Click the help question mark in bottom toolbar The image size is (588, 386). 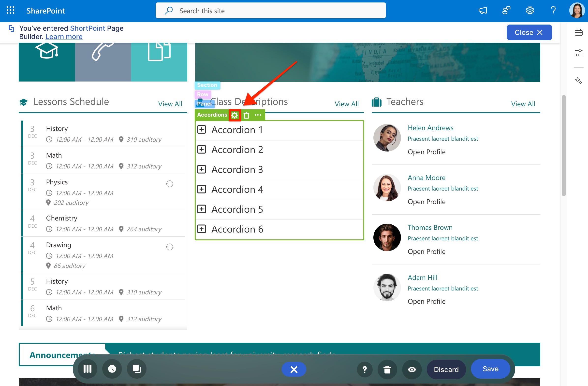(364, 370)
